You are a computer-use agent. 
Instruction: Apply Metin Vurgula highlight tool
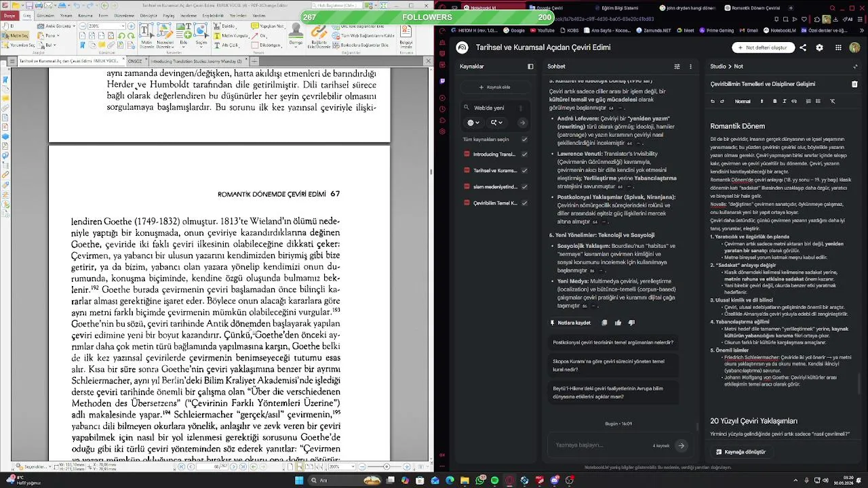click(x=232, y=35)
